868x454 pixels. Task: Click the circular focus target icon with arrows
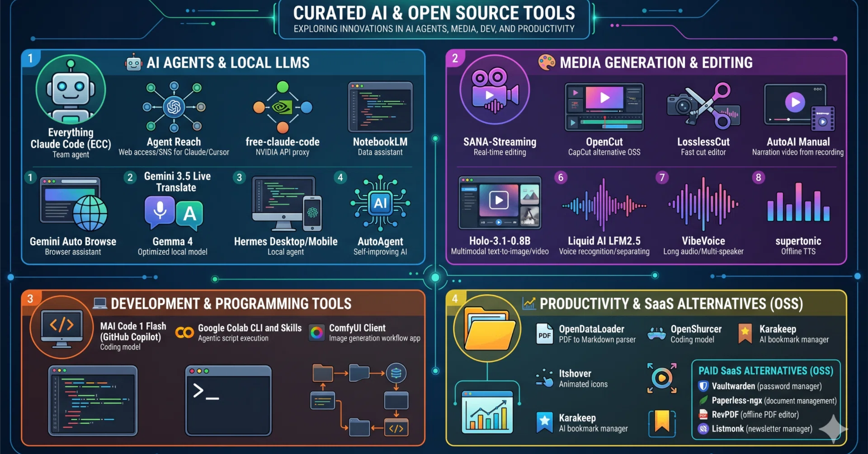(x=662, y=378)
